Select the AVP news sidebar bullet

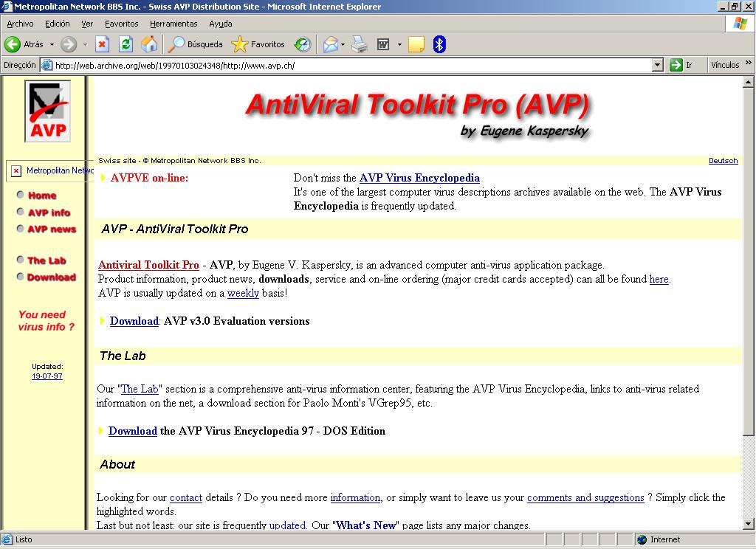[x=20, y=229]
